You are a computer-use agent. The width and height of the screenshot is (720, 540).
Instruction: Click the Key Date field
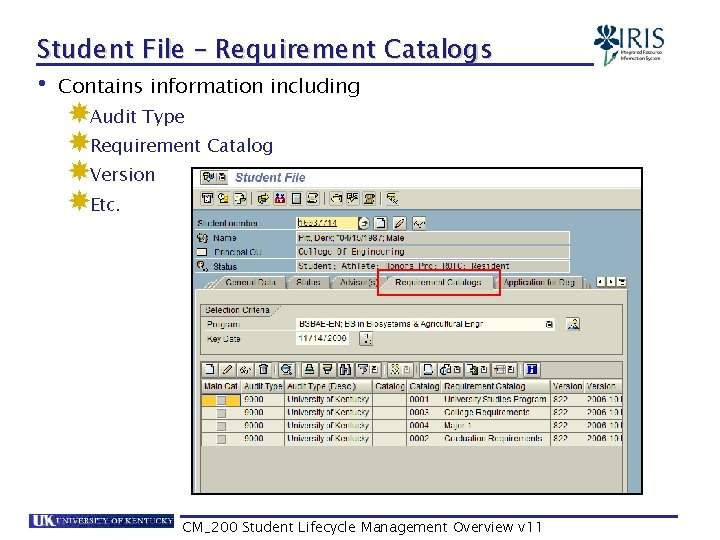click(x=322, y=338)
